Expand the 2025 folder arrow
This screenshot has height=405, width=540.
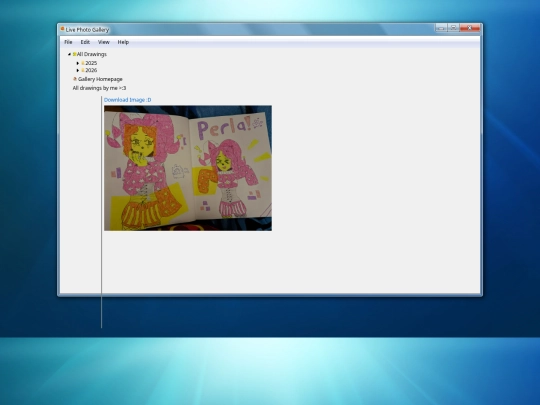click(78, 63)
